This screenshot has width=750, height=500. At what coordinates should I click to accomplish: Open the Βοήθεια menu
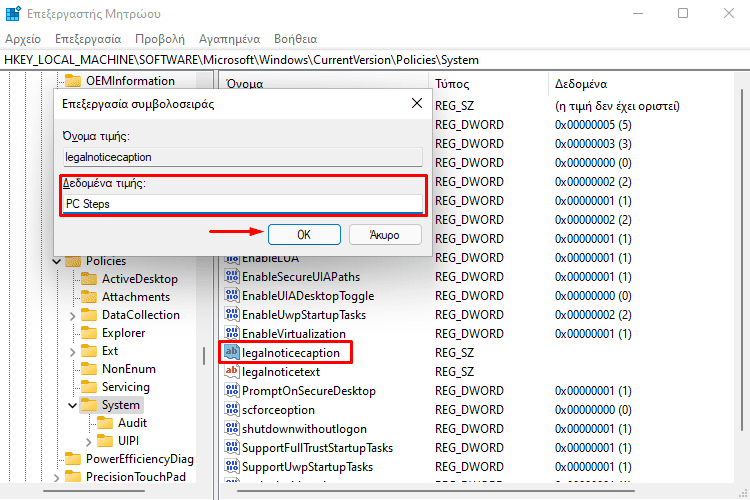click(x=296, y=39)
